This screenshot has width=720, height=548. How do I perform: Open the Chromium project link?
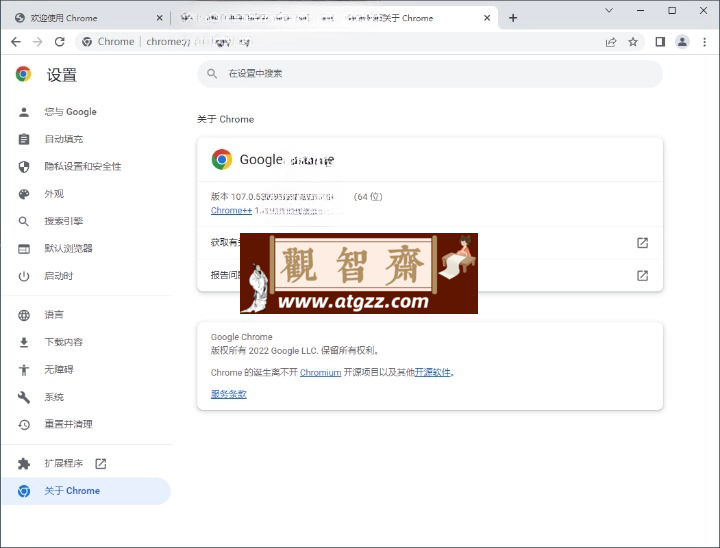[321, 373]
